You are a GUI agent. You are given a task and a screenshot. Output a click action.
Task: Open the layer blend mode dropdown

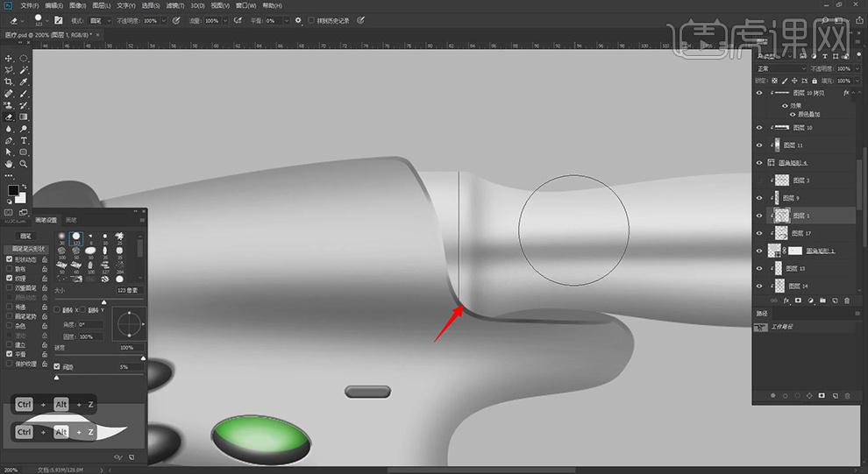point(780,68)
